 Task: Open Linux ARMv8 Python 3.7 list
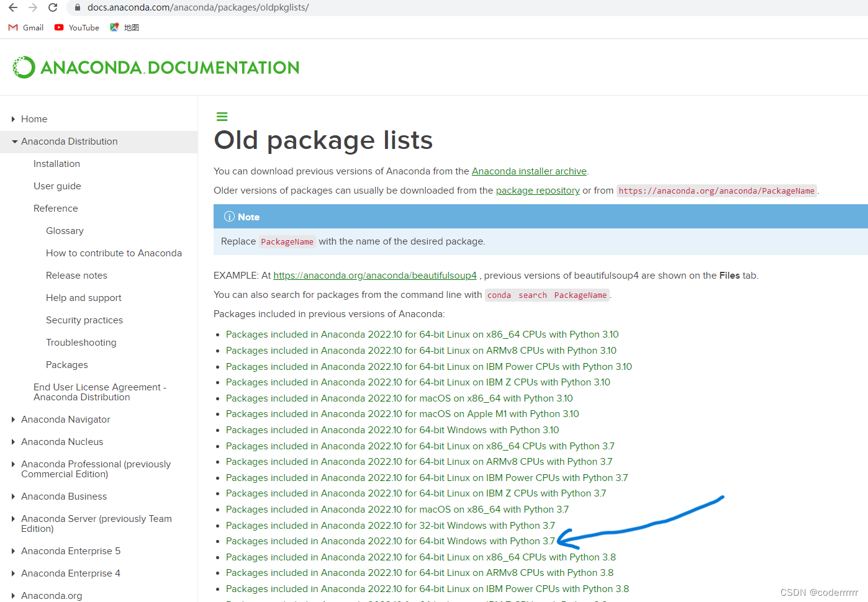click(x=419, y=462)
